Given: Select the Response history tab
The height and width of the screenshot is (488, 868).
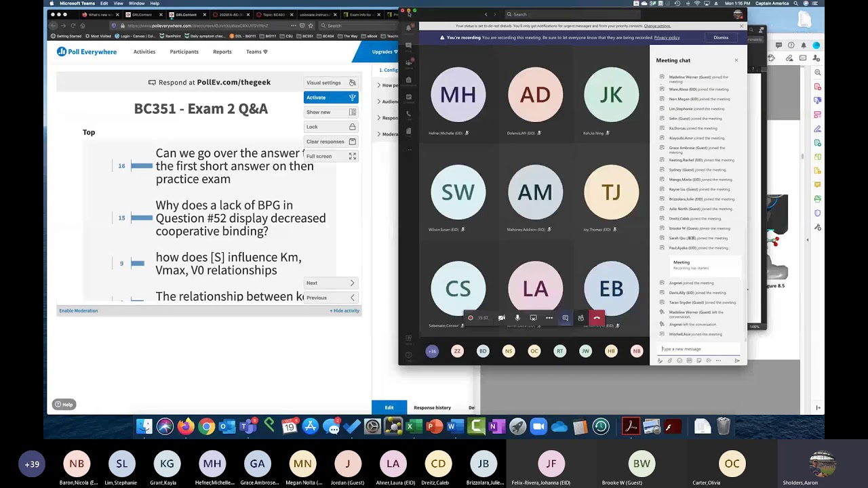Looking at the screenshot, I should pos(433,407).
